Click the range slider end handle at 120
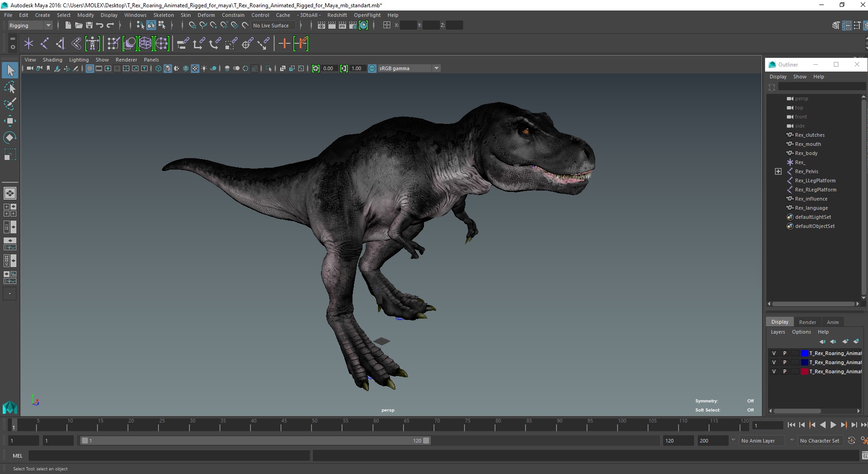Image resolution: width=868 pixels, height=474 pixels. pyautogui.click(x=426, y=441)
